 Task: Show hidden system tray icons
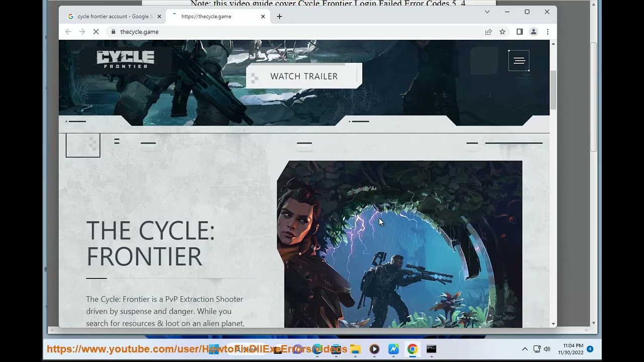[x=525, y=349]
